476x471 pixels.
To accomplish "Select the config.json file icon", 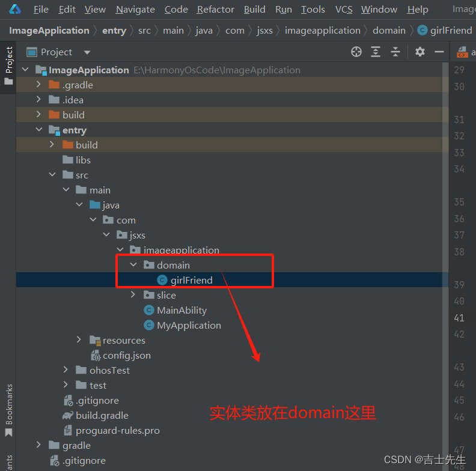I will 96,355.
